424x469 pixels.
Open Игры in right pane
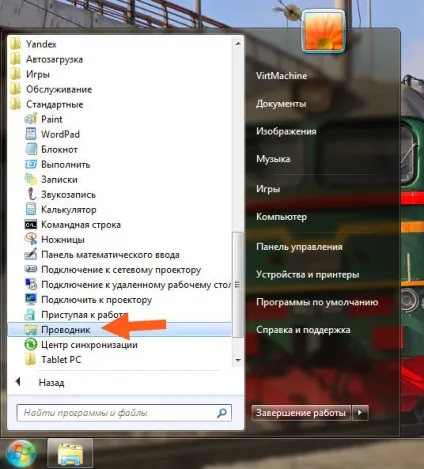pos(268,189)
